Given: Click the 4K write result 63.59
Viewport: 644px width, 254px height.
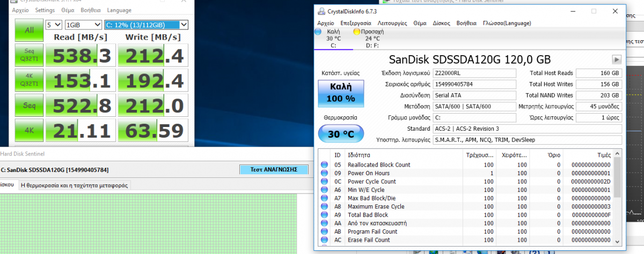Looking at the screenshot, I should click(153, 130).
